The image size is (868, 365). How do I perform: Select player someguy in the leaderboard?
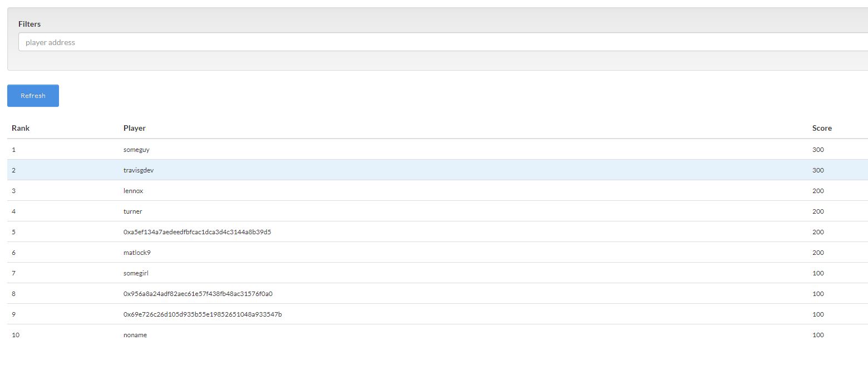136,150
